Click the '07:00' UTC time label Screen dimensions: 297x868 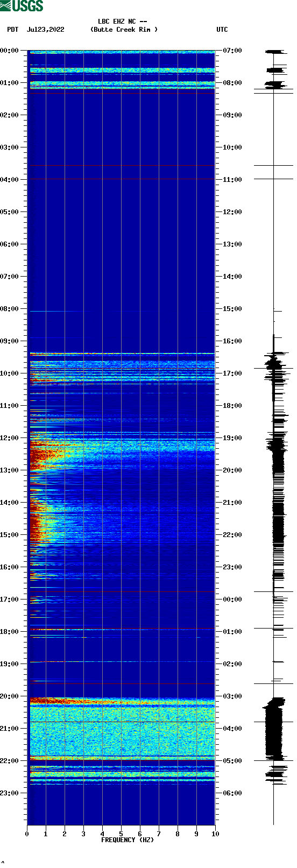pos(232,51)
